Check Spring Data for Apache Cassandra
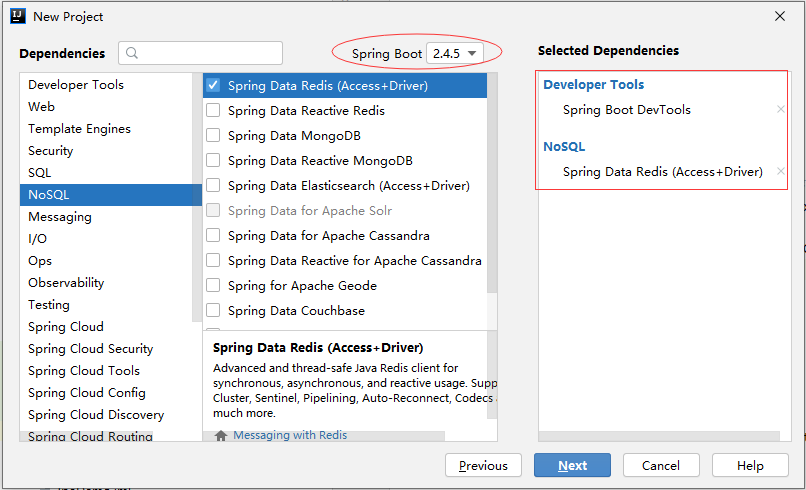The image size is (806, 490). tap(213, 235)
